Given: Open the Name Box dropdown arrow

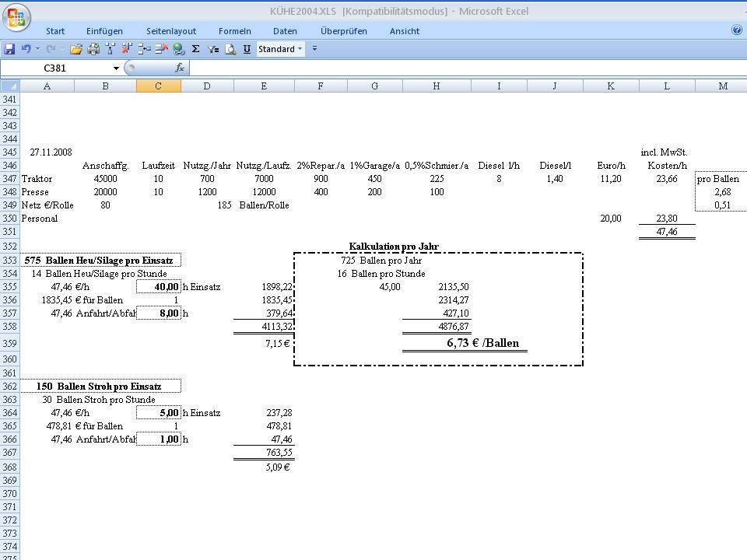Looking at the screenshot, I should click(x=117, y=68).
